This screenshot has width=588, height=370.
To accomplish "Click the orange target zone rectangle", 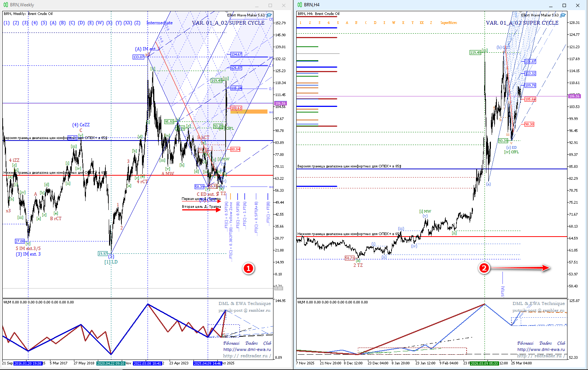I will point(249,111).
